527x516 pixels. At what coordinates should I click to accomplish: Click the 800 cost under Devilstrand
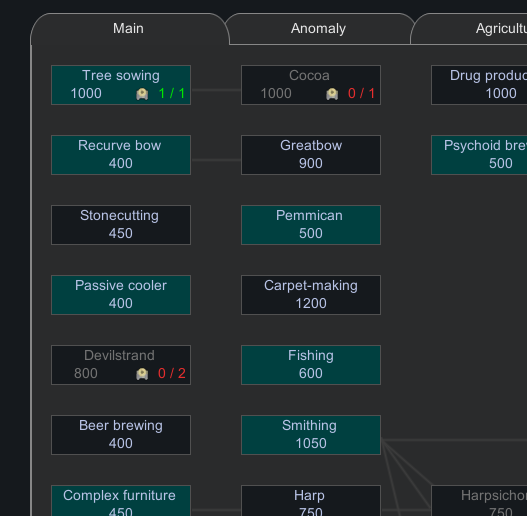click(x=86, y=373)
